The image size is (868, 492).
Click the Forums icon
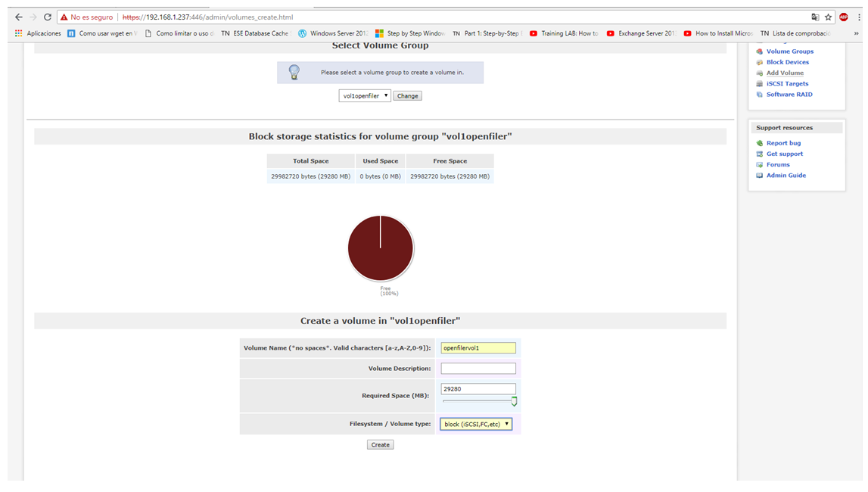tap(760, 165)
